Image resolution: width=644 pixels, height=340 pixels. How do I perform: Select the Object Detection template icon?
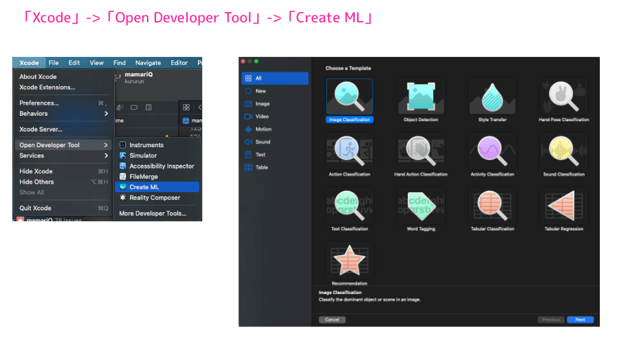point(421,96)
